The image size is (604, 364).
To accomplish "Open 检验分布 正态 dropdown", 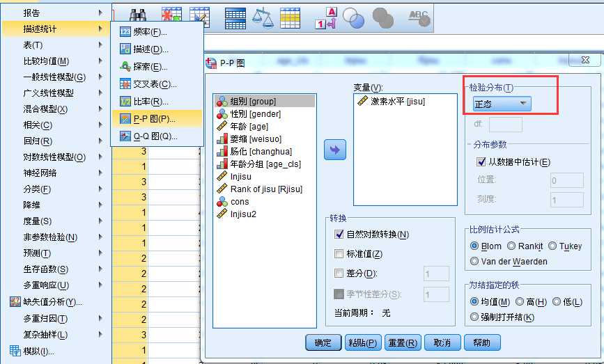I will point(502,104).
